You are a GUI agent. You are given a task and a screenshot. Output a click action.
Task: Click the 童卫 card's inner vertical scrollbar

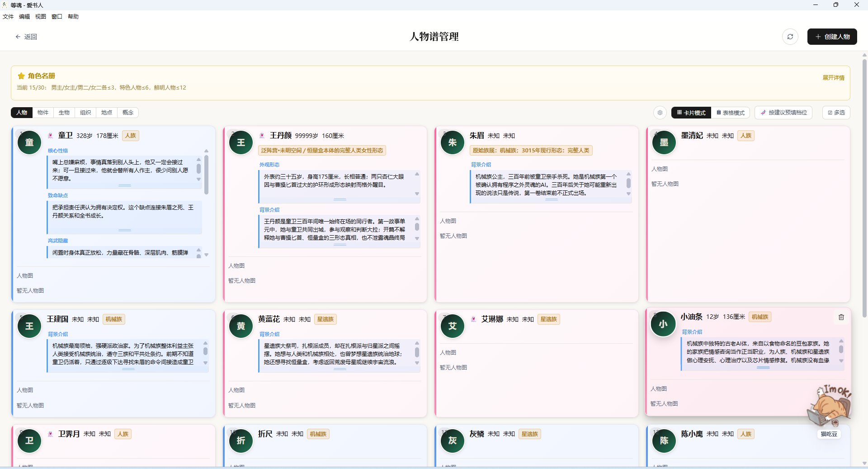[206, 175]
